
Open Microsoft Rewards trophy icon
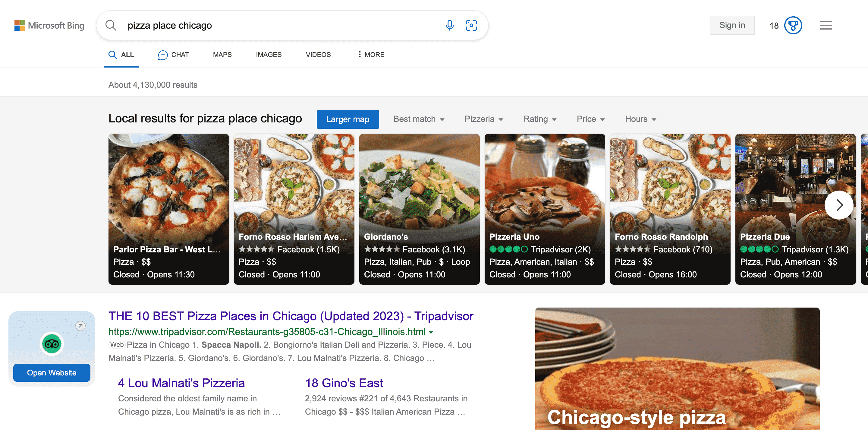[x=793, y=25]
